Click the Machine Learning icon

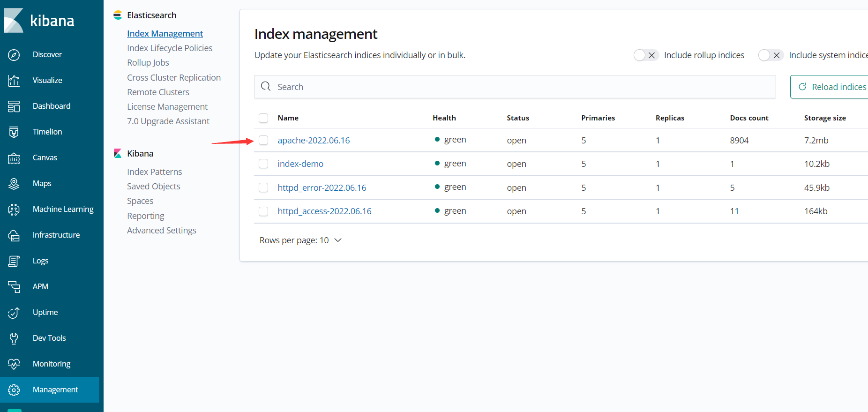pos(14,210)
